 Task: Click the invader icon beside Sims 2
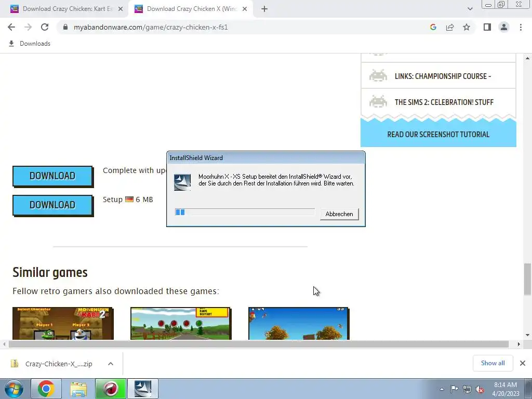tap(378, 102)
